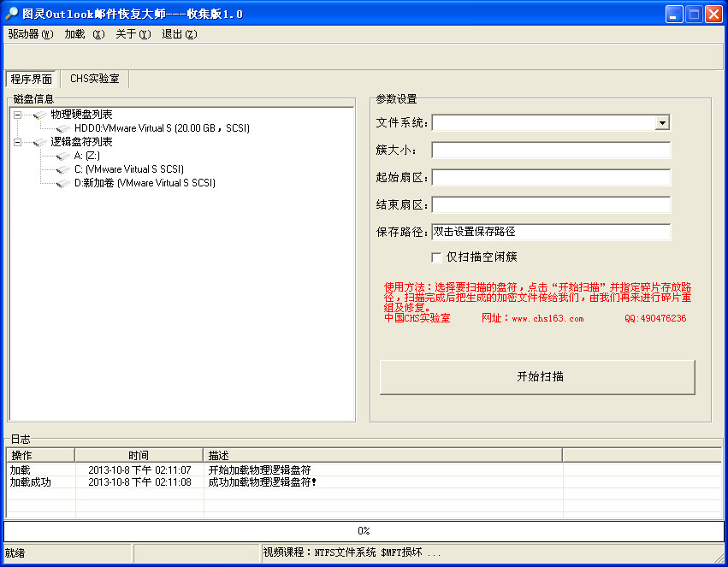Click the 开始扫描 button
This screenshot has height=567, width=728.
point(537,377)
